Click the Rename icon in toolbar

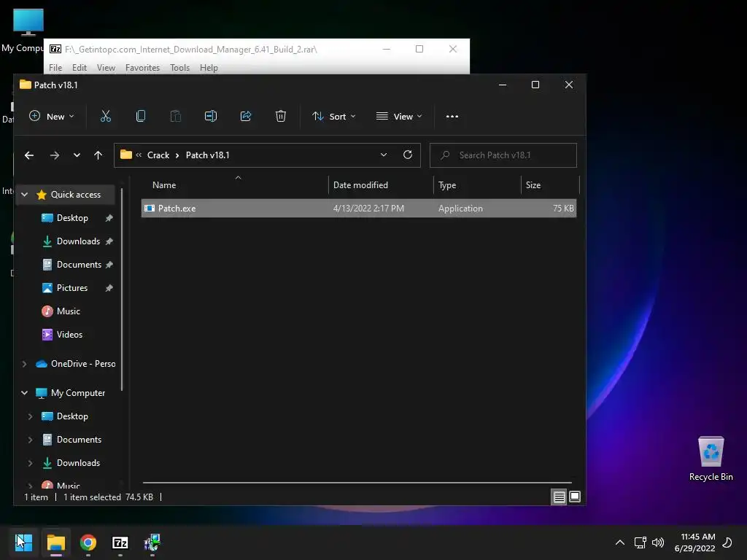point(211,116)
